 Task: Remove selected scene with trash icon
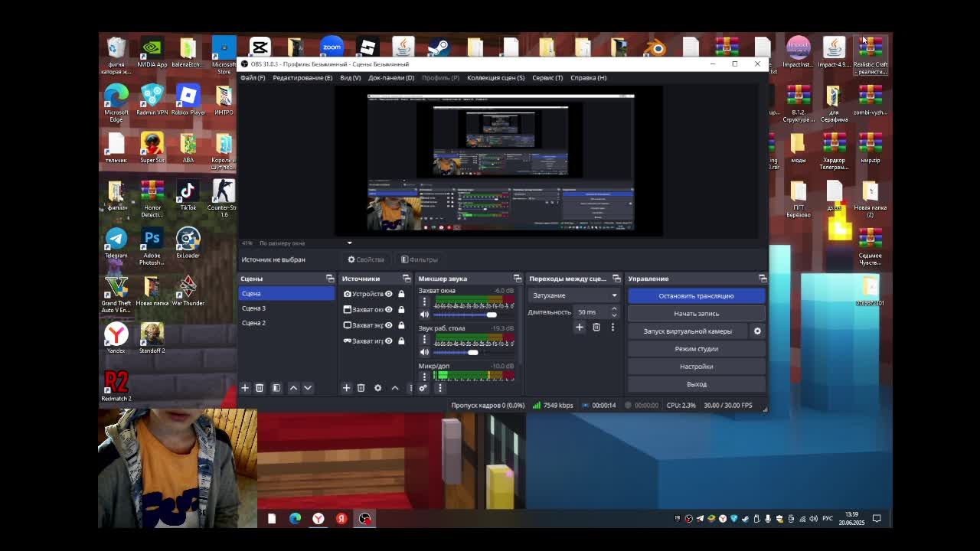click(260, 388)
